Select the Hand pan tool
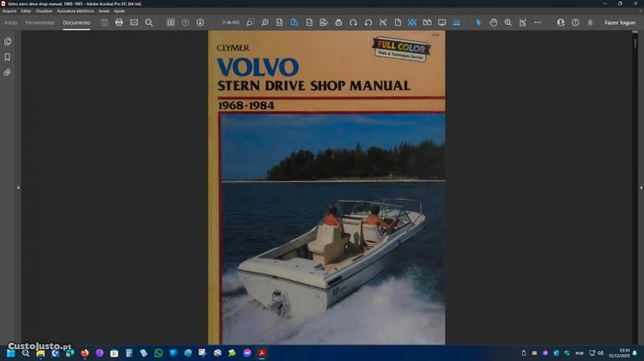The image size is (644, 361). (494, 22)
